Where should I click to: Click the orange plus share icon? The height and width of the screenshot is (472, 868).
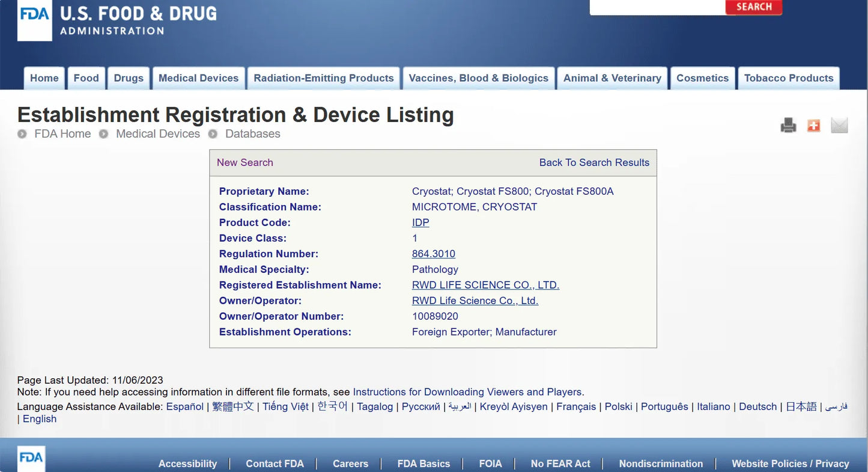point(813,126)
